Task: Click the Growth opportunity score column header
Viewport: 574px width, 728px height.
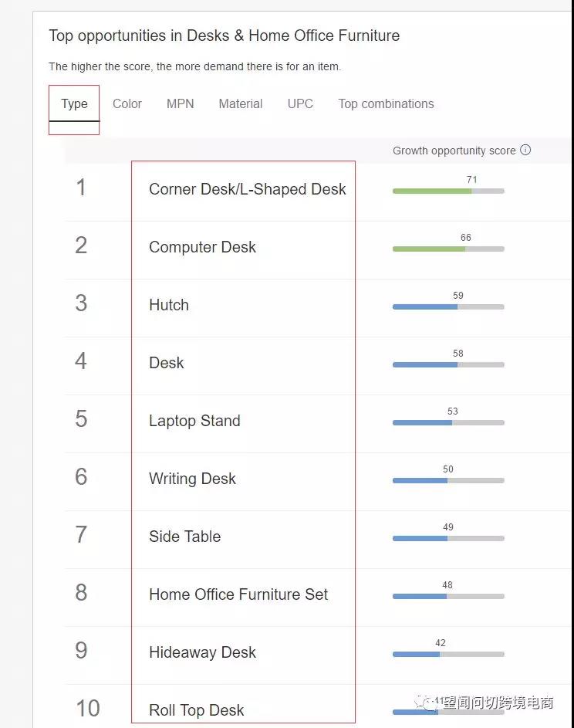Action: (x=454, y=151)
